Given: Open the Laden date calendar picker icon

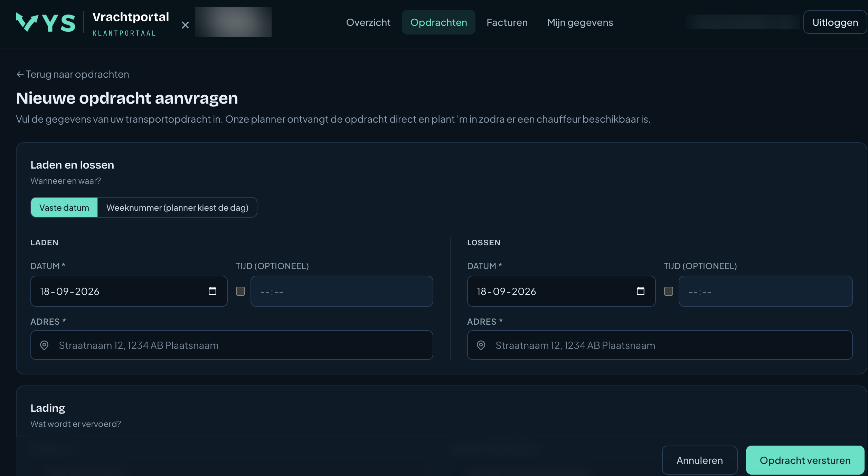Looking at the screenshot, I should pos(213,291).
